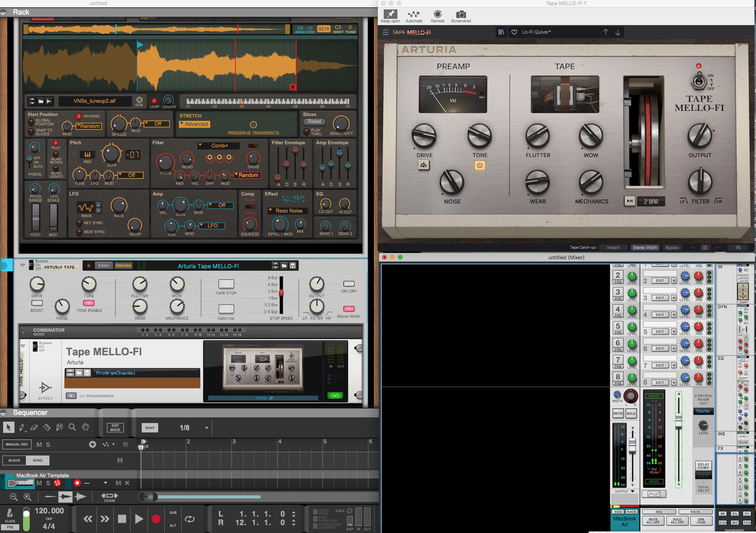
Task: Go to next preset with down arrow
Action: [x=618, y=32]
